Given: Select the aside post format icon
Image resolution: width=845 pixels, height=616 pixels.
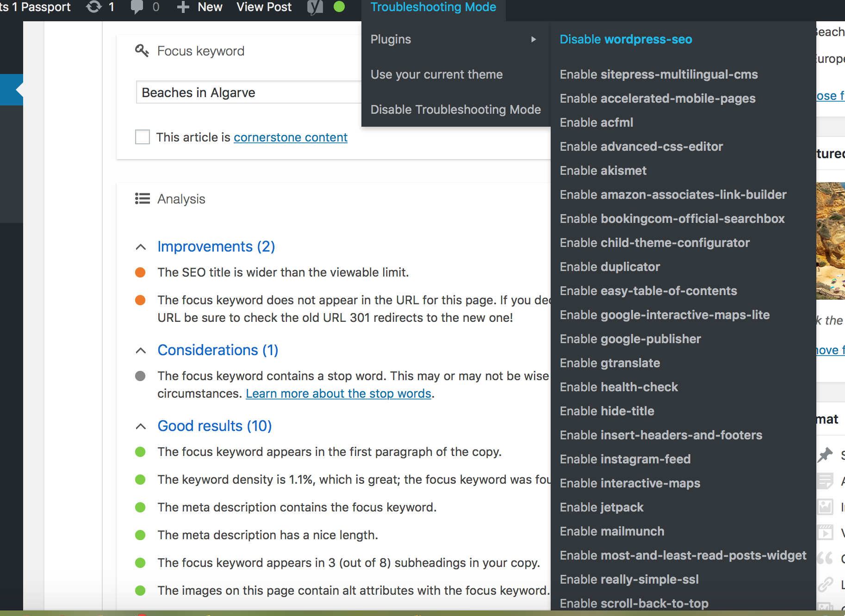Looking at the screenshot, I should click(825, 481).
